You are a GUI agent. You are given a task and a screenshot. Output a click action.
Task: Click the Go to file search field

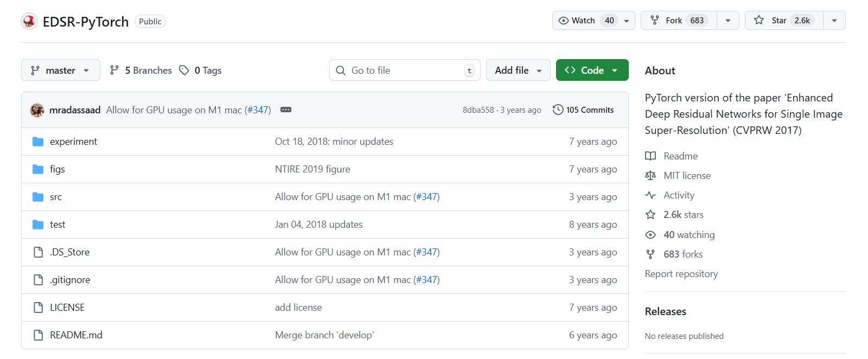coord(405,70)
